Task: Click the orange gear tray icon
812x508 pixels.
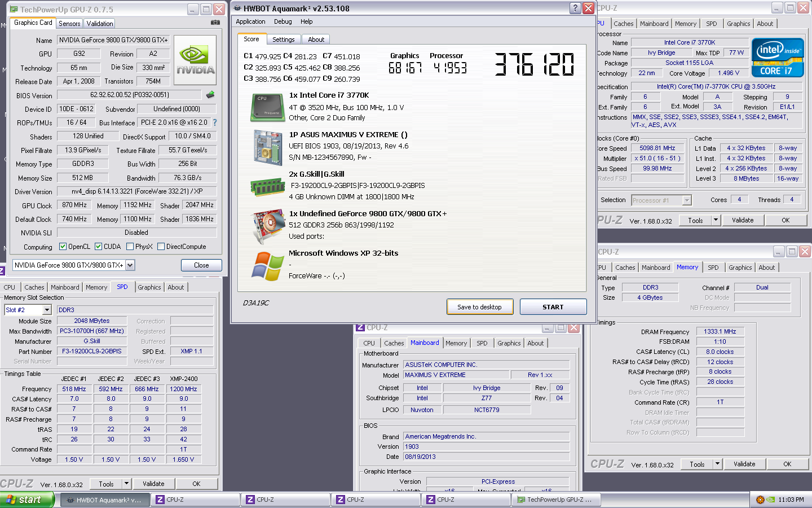Action: [x=760, y=500]
